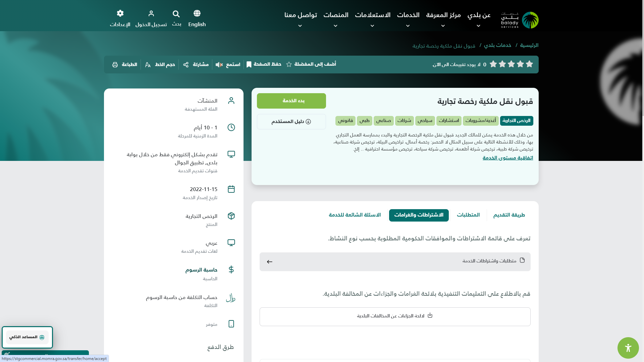Expand متطلبات واشتراطات الخدمة row arrow
The image size is (644, 362).
(x=270, y=262)
